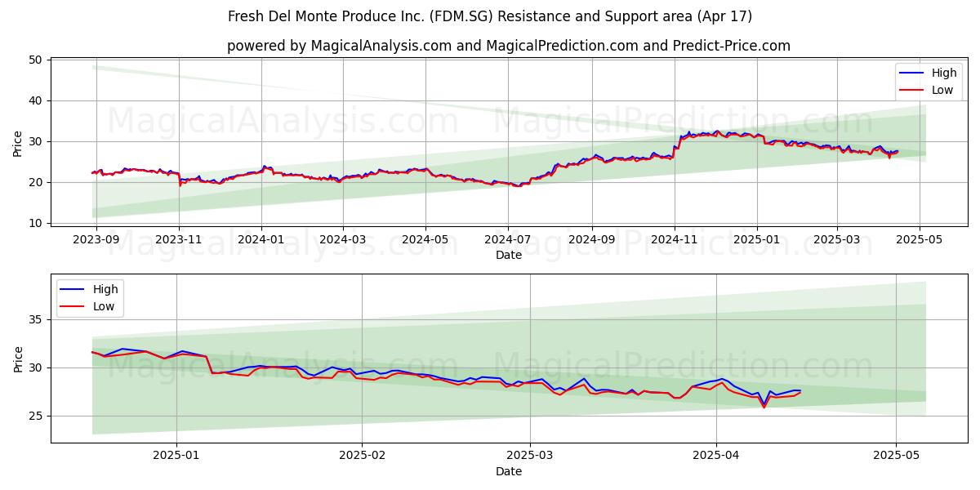Click the '2023-11' date tick label

179,241
